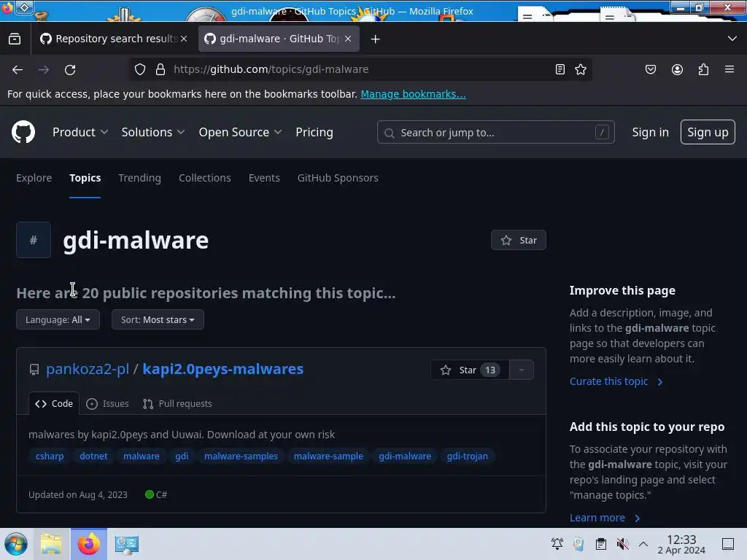Click the csharp topic tag
The width and height of the screenshot is (747, 560).
pos(50,456)
